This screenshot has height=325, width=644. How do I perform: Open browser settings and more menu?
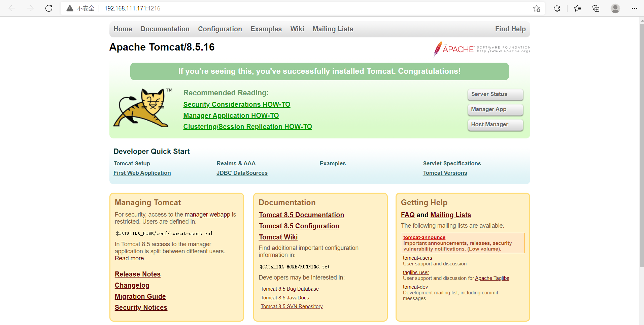(635, 8)
